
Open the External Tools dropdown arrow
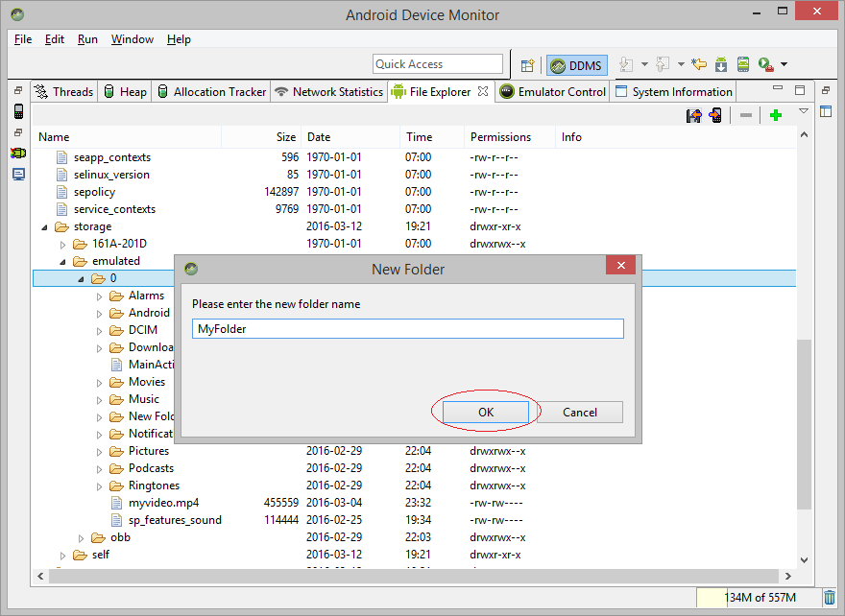click(785, 64)
